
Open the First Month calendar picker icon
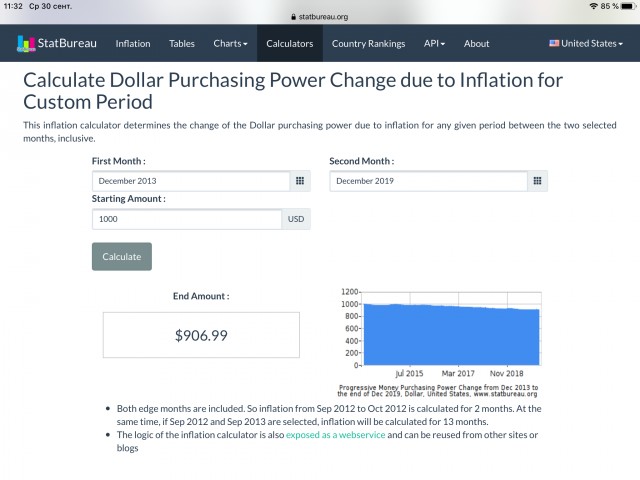pyautogui.click(x=300, y=181)
